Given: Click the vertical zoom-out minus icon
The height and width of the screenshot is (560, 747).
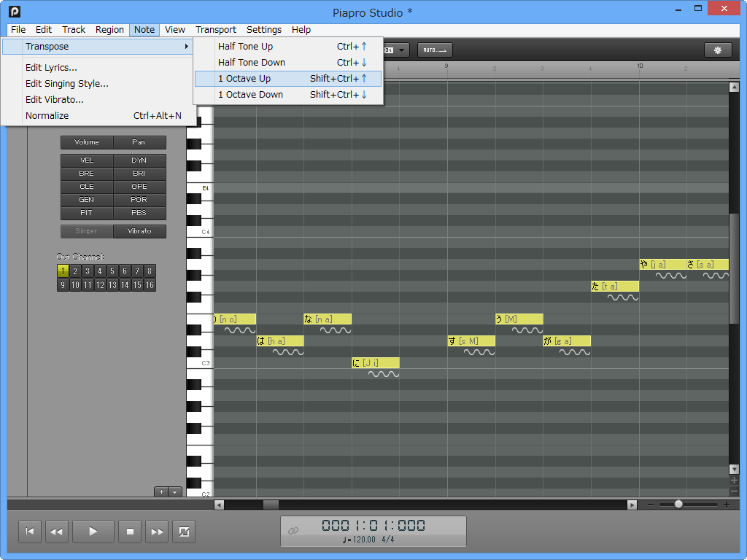Looking at the screenshot, I should 734,491.
